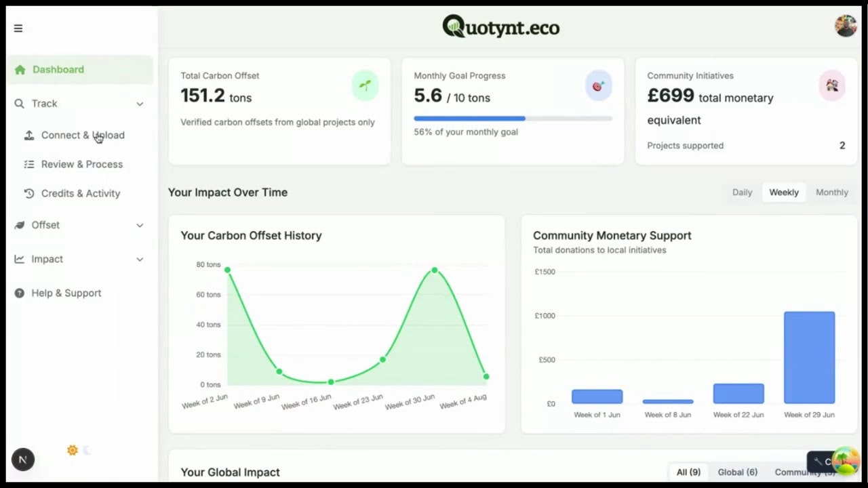Click the Week of 29 Jun bar
Screen dimensions: 868x488
809,358
